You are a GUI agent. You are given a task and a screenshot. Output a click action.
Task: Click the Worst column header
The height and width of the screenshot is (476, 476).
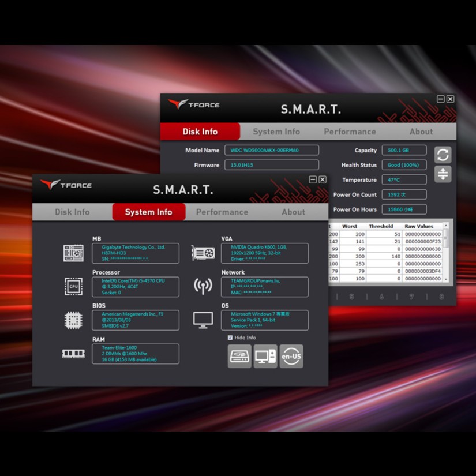[x=350, y=227]
